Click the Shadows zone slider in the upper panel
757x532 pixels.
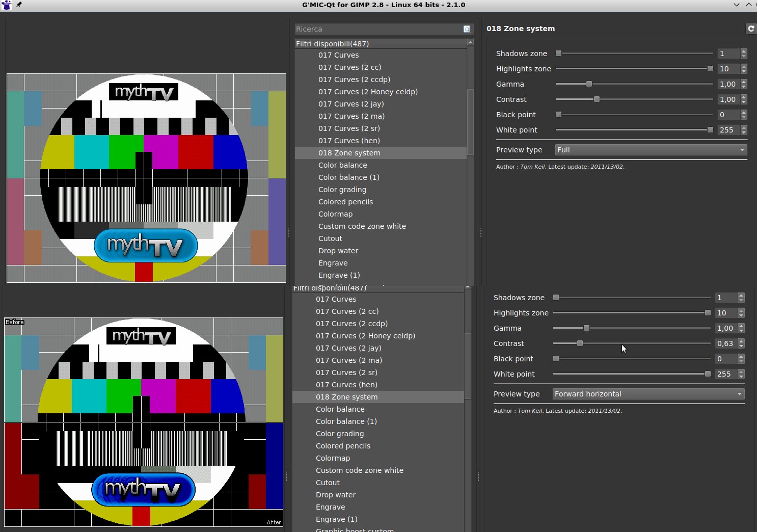coord(634,54)
